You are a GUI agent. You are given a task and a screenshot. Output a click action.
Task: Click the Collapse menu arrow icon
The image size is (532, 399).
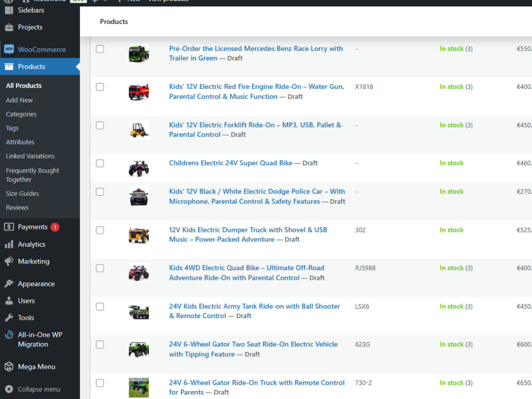[9, 389]
